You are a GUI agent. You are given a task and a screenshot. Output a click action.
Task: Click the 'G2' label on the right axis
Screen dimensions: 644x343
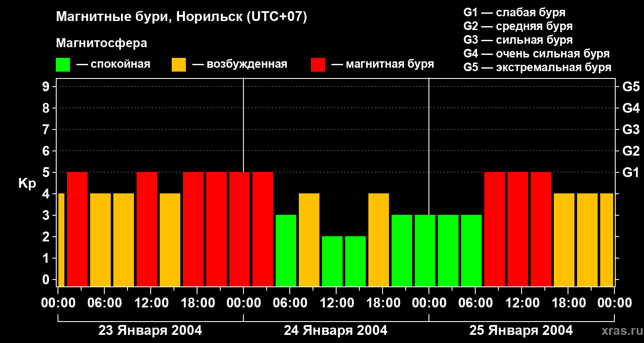pos(631,151)
